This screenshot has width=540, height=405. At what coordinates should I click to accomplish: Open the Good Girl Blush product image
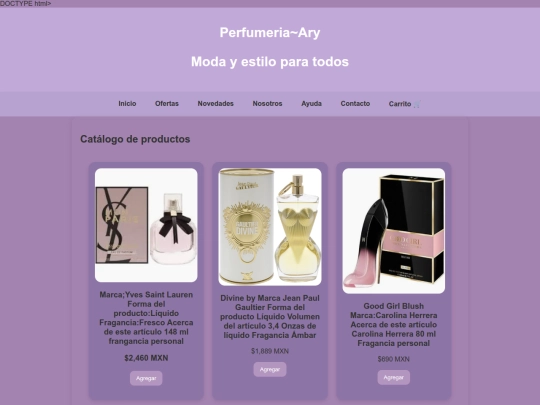(394, 231)
